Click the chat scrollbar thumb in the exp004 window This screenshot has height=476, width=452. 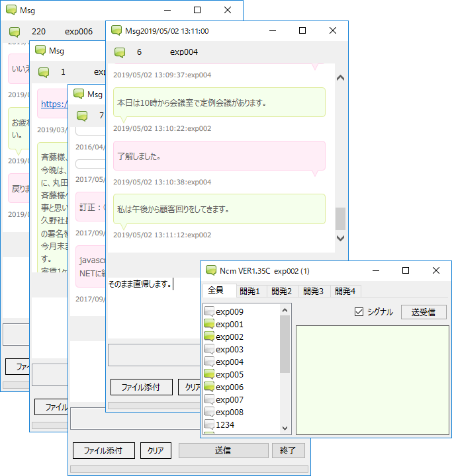click(340, 218)
